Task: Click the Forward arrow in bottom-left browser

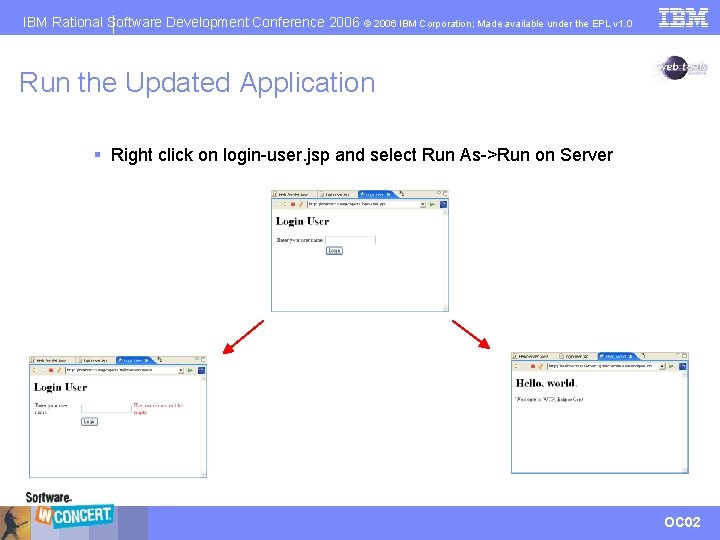Action: coord(43,370)
